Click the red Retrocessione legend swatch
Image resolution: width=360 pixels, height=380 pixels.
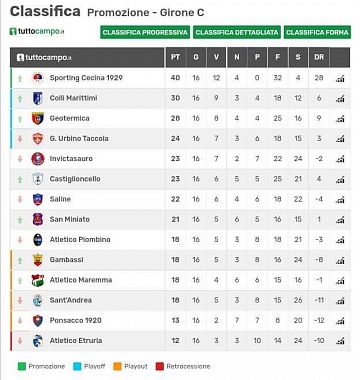[160, 367]
